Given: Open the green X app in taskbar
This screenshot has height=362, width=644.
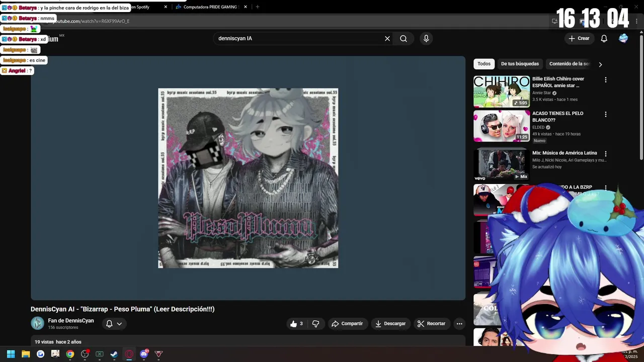Looking at the screenshot, I should click(x=100, y=354).
